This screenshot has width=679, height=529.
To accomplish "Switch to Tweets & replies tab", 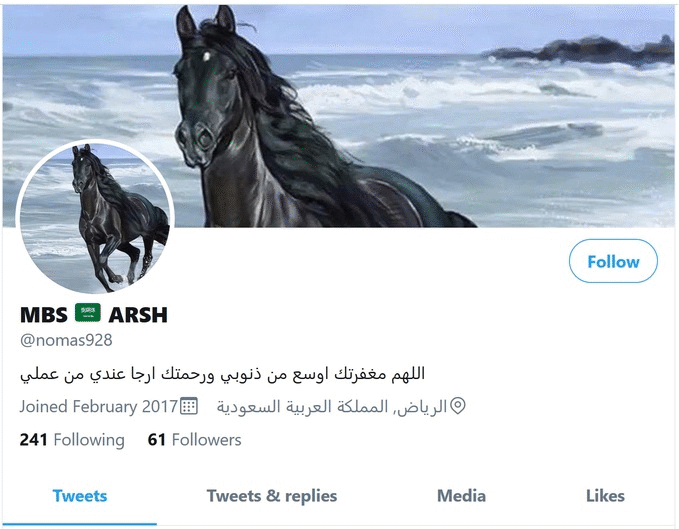I will pos(272,496).
